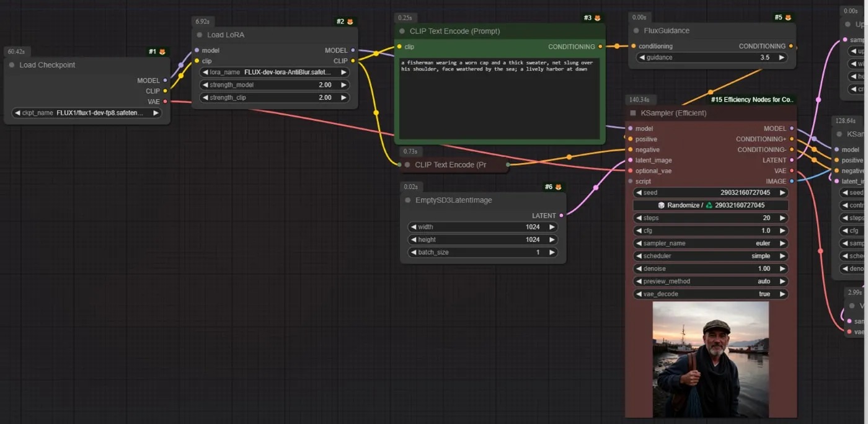This screenshot has width=868, height=424.
Task: Click the #15 Efficiency Nodes badge label
Action: [752, 99]
